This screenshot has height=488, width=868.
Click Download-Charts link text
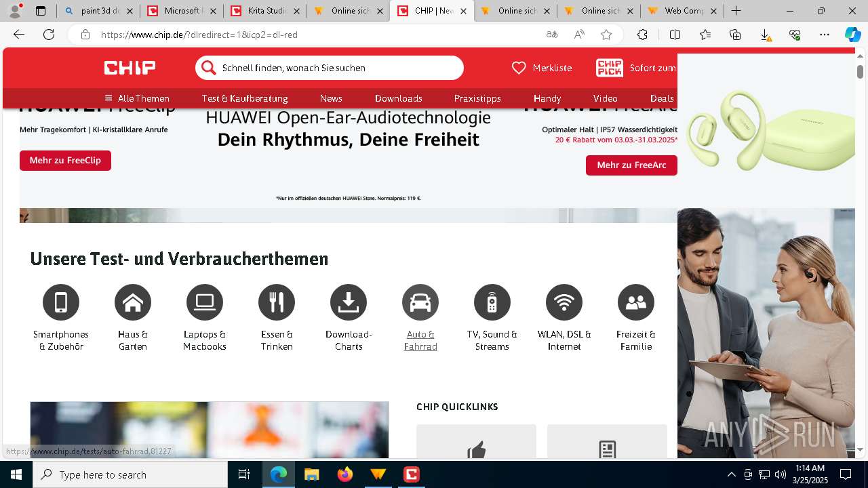point(349,340)
